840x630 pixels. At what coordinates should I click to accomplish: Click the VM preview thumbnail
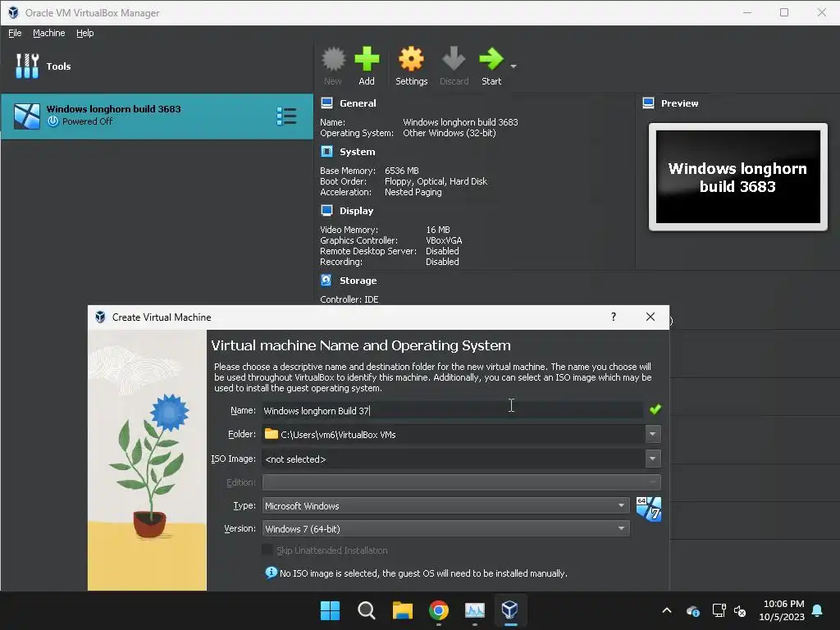tap(737, 177)
